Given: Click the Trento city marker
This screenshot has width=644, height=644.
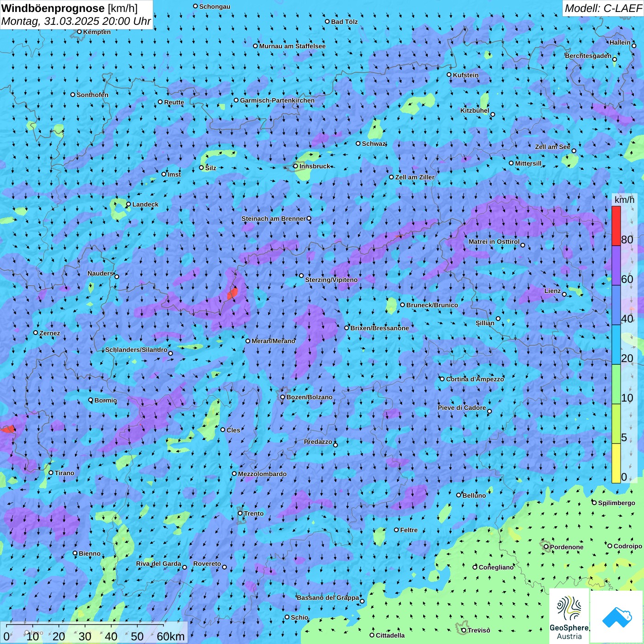Looking at the screenshot, I should (x=240, y=513).
